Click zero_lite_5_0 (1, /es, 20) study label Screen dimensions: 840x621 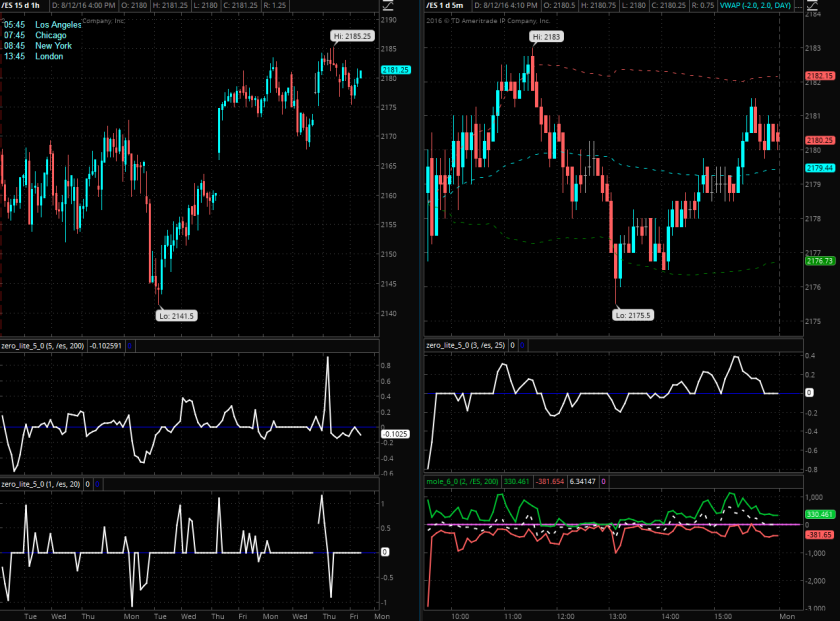tap(42, 483)
